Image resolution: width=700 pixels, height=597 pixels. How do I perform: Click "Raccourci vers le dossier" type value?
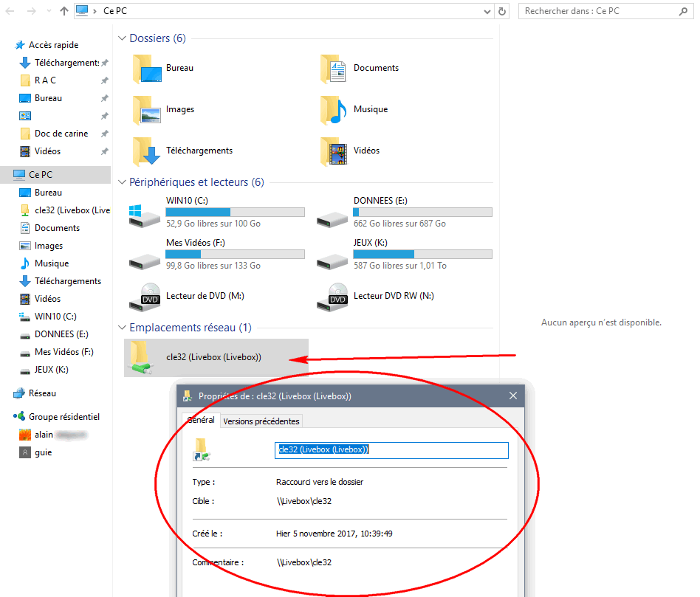(x=320, y=482)
